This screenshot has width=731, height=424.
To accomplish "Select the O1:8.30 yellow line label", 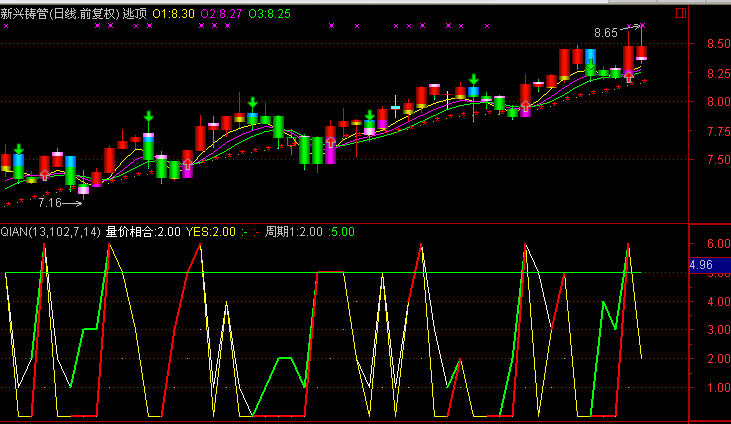I will click(x=173, y=13).
